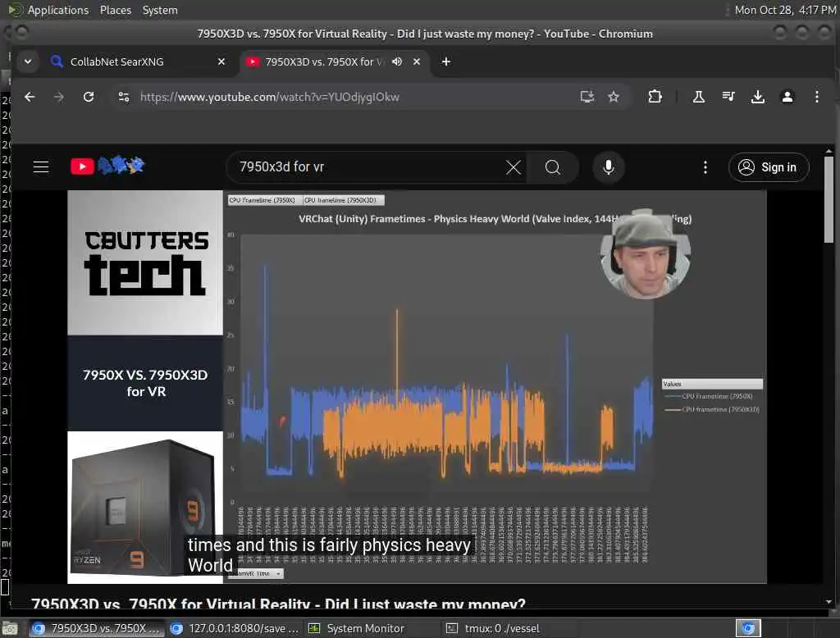Click the forward navigation arrow
Screen dimensions: 840x638
pyautogui.click(x=59, y=97)
